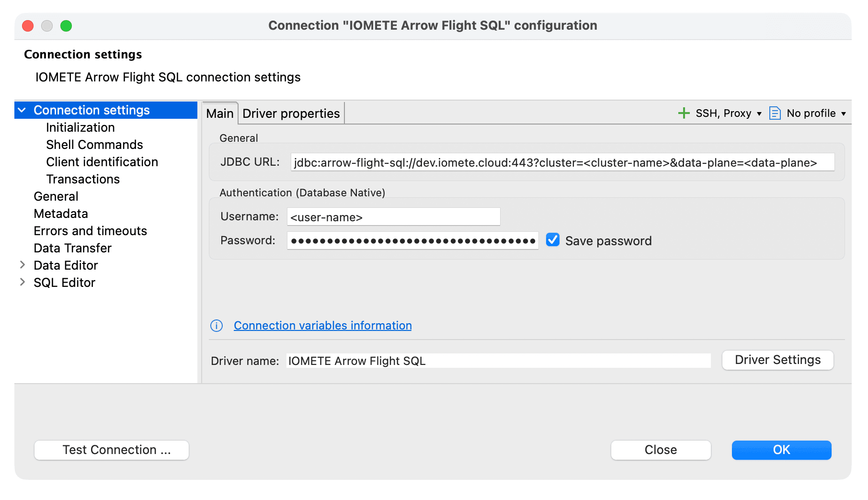868x500 pixels.
Task: Click the Close button
Action: (x=661, y=450)
